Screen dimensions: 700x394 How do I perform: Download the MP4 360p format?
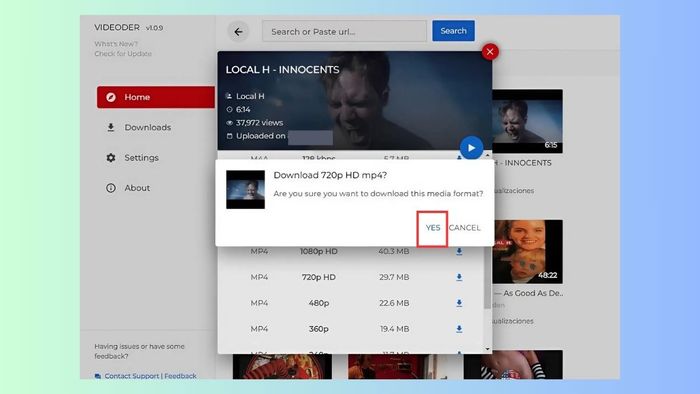point(459,329)
